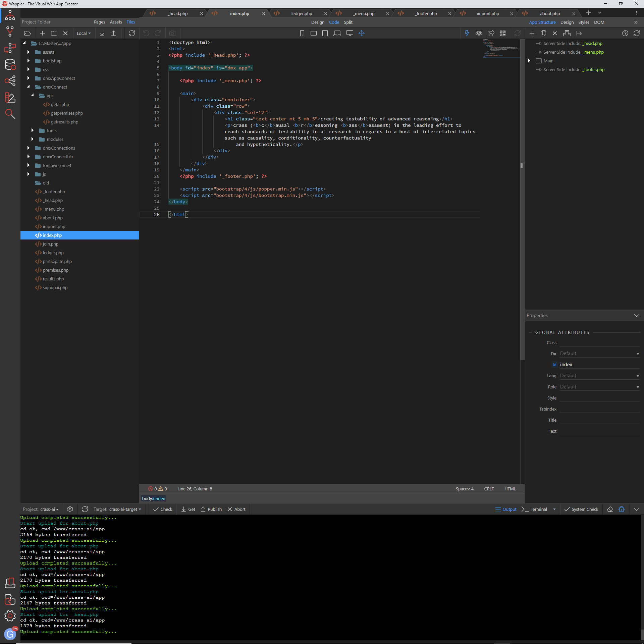The height and width of the screenshot is (644, 644).
Task: Select the desktop monitor viewport icon
Action: (350, 33)
